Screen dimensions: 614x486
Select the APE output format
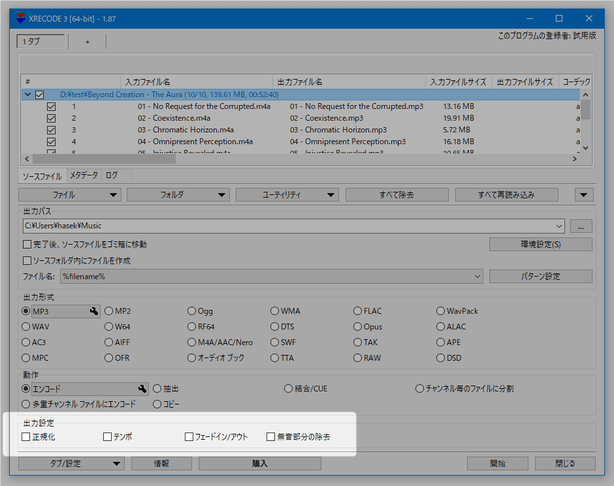[x=440, y=342]
